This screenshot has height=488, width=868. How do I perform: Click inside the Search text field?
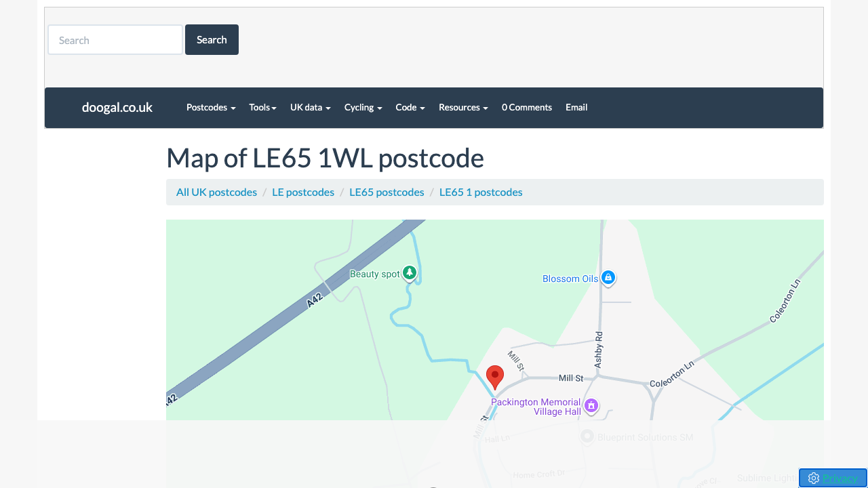(115, 40)
